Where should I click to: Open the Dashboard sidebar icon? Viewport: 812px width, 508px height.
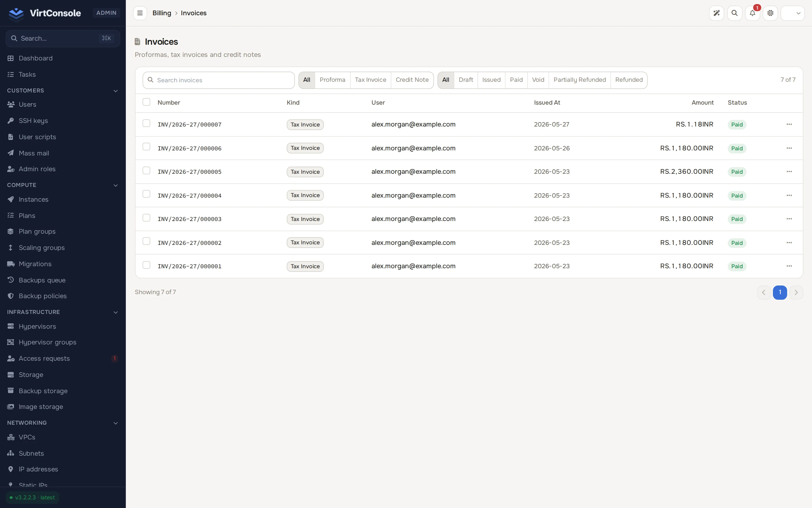[x=11, y=58]
